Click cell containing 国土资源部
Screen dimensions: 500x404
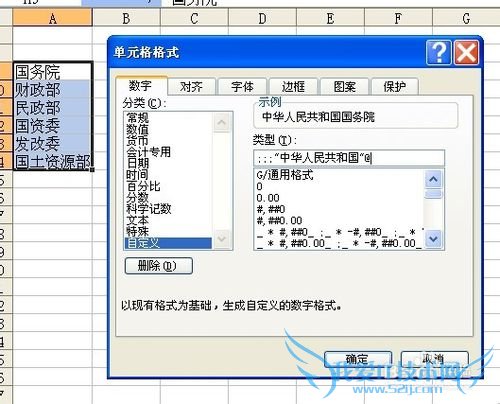point(52,161)
